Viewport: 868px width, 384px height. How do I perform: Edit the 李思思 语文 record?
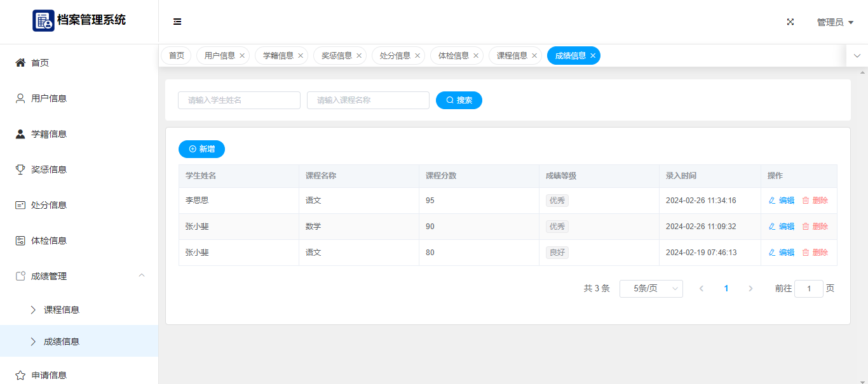782,201
